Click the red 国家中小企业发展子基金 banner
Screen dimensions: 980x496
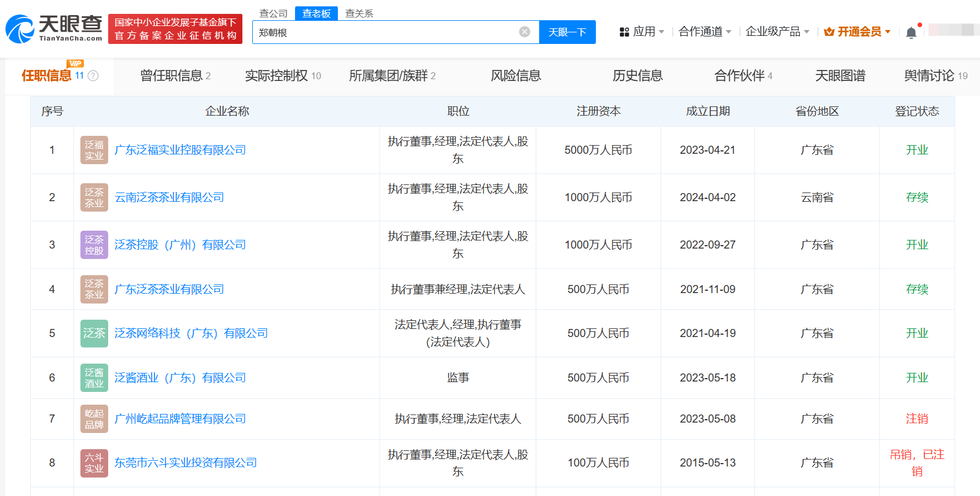[x=175, y=29]
